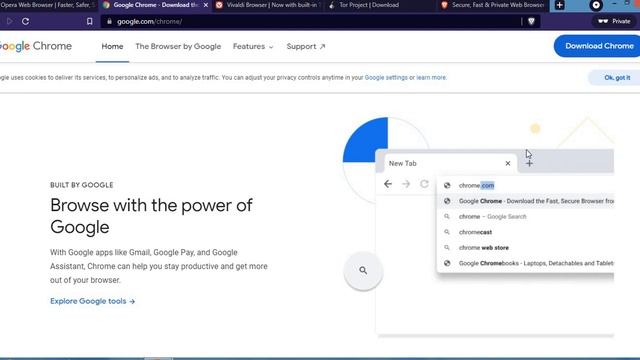Click the chrome.com illustrated omnibox text

point(476,185)
